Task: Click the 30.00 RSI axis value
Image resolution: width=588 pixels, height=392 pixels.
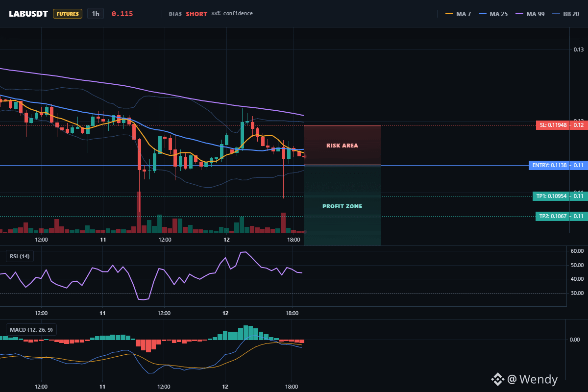Action: pos(577,293)
